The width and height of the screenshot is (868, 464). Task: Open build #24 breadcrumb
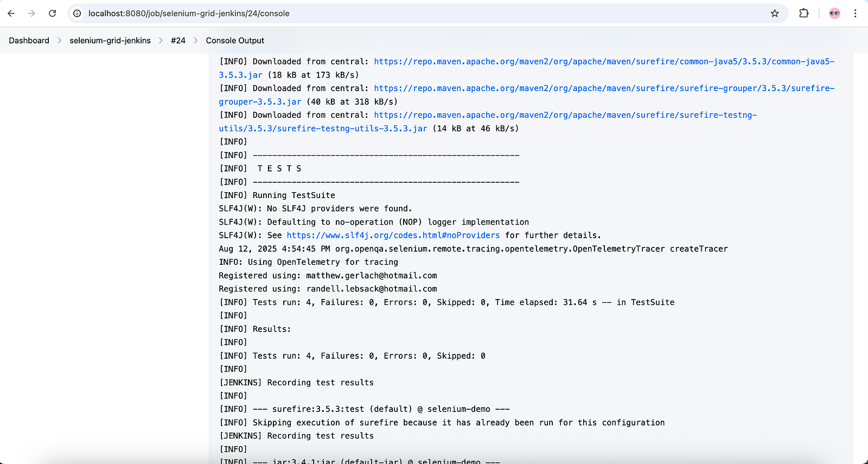coord(178,41)
